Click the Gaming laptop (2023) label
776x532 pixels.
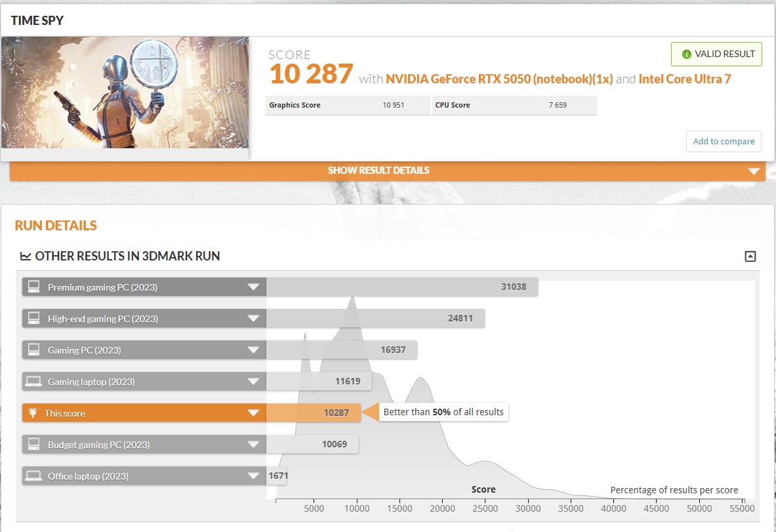click(x=91, y=382)
